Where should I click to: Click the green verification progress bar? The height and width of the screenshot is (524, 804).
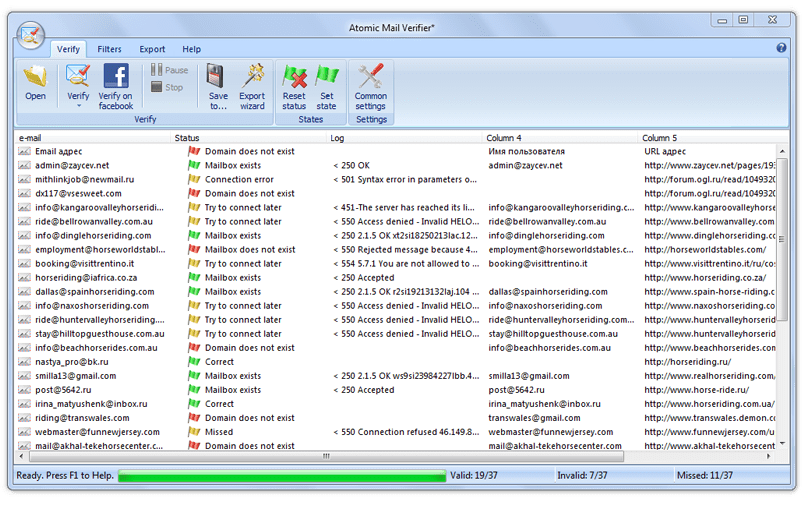pyautogui.click(x=282, y=476)
